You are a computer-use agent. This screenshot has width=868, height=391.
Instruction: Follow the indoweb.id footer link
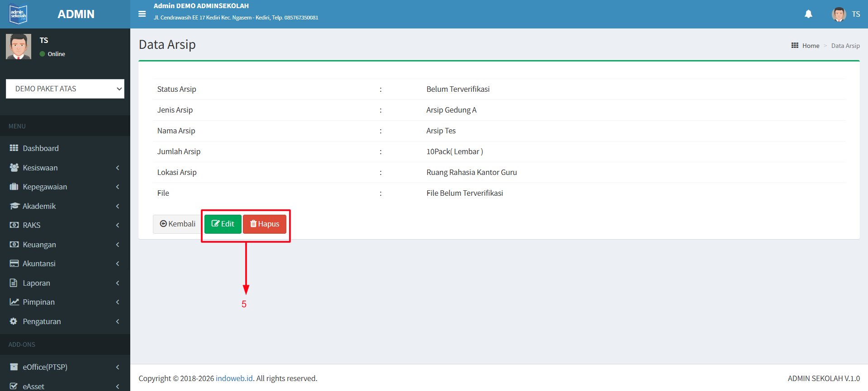234,378
